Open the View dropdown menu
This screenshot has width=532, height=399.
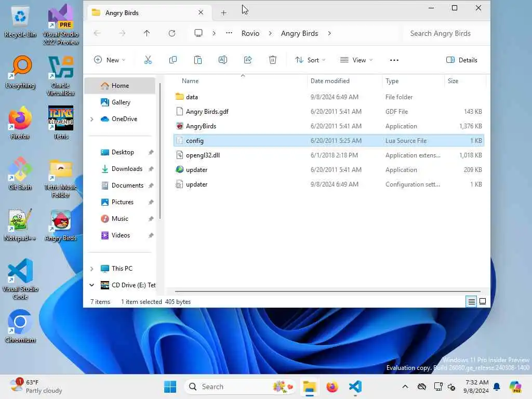(356, 60)
